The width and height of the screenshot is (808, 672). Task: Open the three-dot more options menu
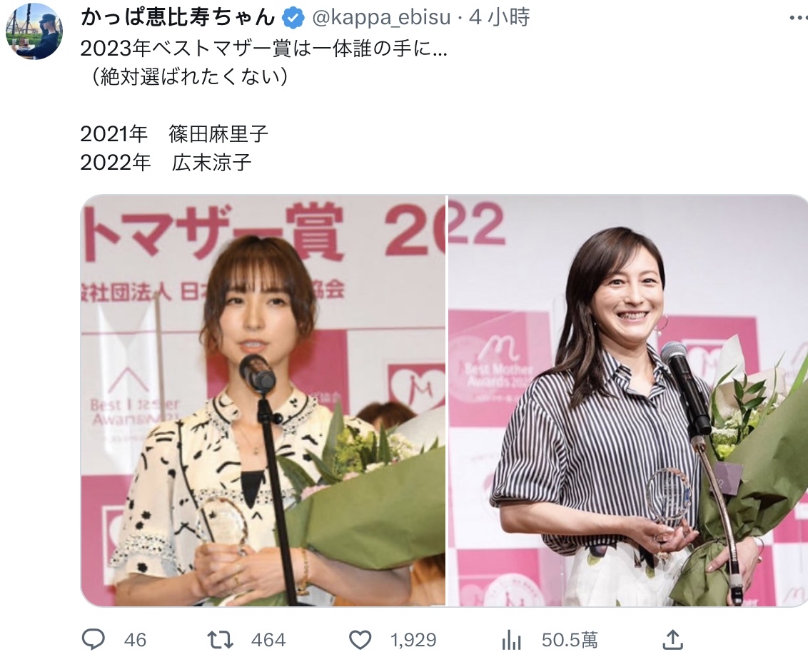click(798, 18)
